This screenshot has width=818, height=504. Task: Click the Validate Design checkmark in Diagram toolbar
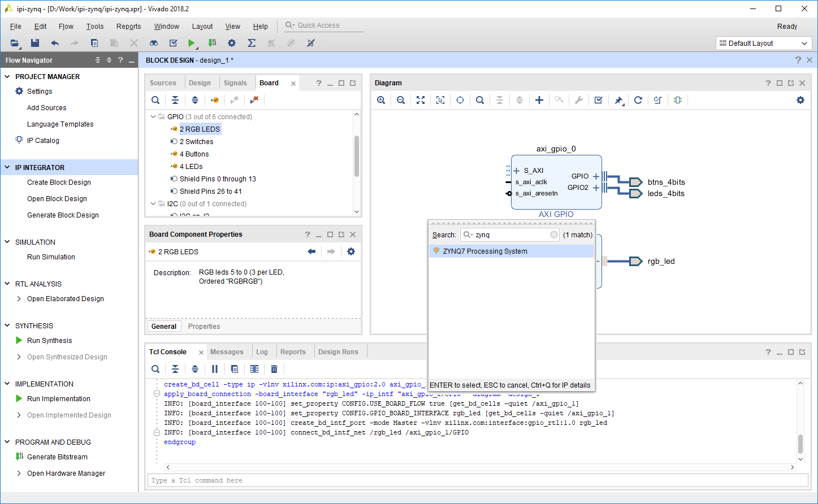point(599,100)
